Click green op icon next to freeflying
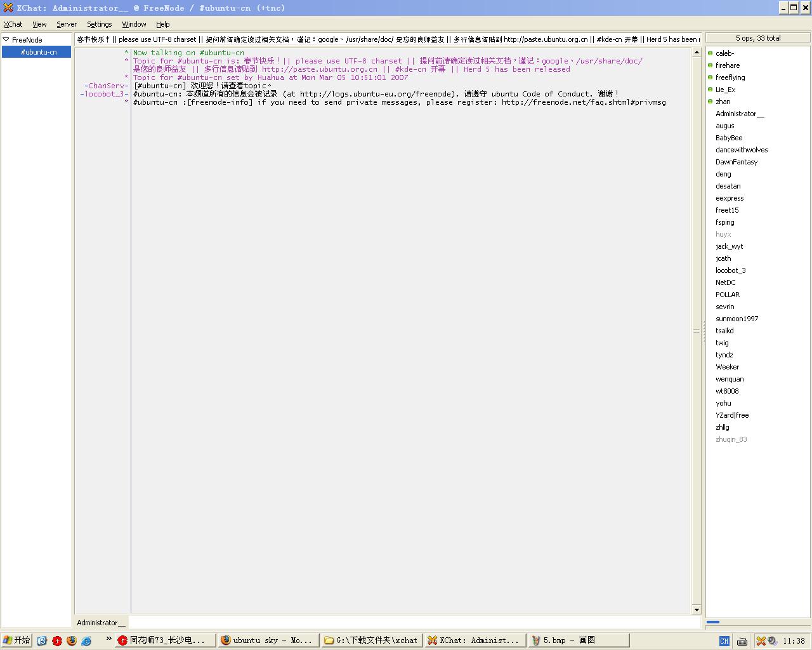 [x=710, y=77]
